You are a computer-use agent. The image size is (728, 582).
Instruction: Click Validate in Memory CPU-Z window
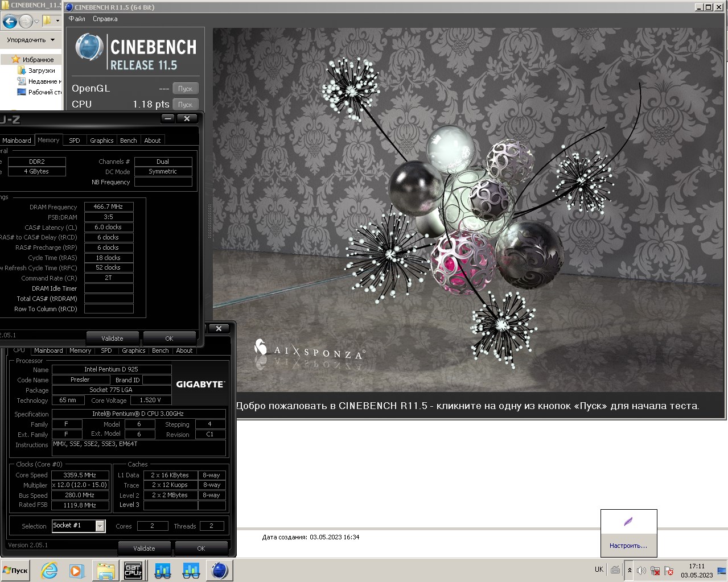(112, 338)
